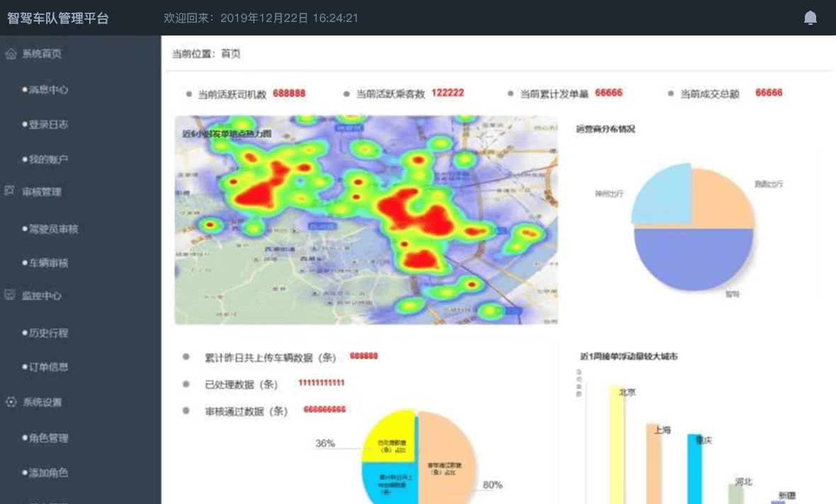Click the 当前活跃乘客数 label
This screenshot has width=836, height=504.
[x=390, y=94]
